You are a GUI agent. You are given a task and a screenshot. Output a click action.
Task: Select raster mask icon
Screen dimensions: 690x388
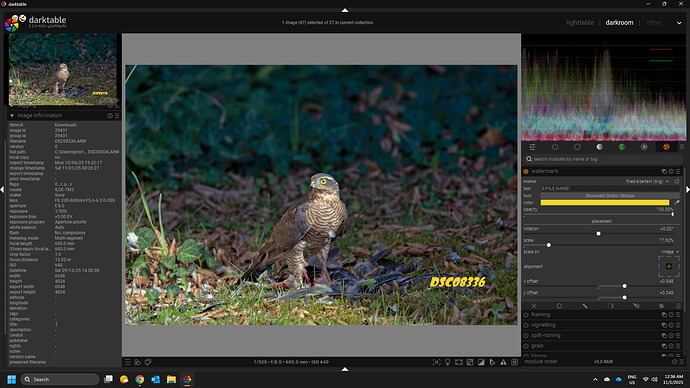(661, 306)
